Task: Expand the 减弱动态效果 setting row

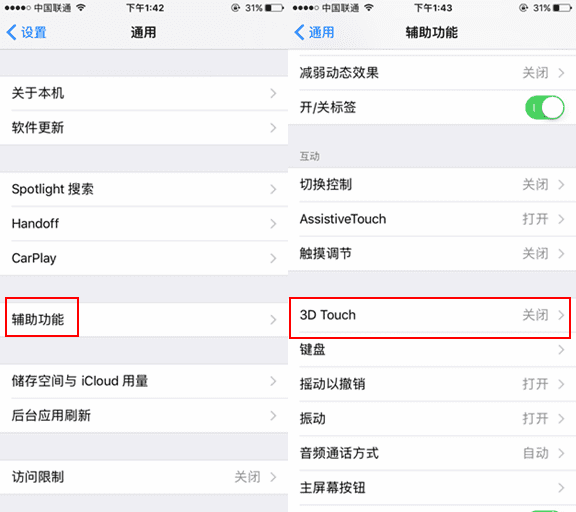Action: tap(432, 73)
